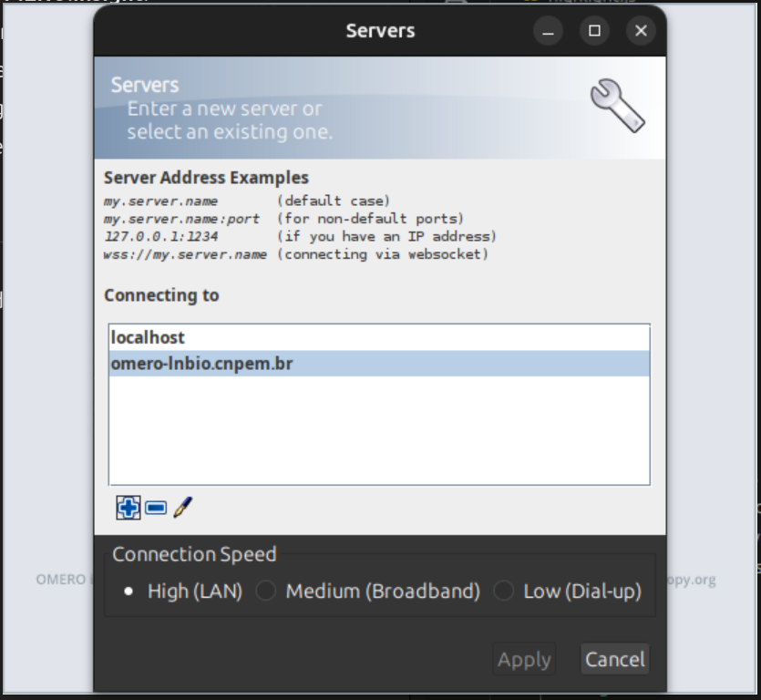Apply the server configuration
761x700 pixels.
tap(524, 659)
